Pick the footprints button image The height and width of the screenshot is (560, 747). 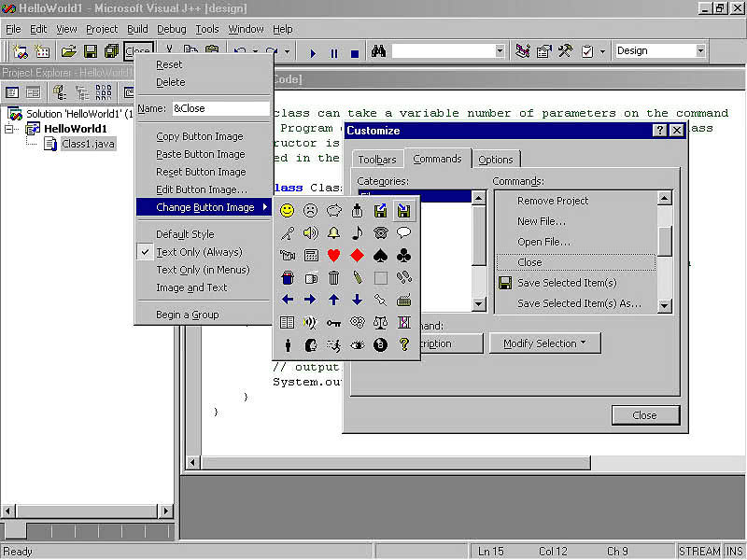[403, 277]
